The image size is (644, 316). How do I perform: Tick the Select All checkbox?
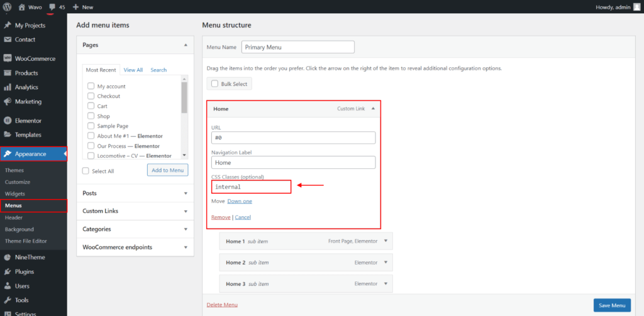(x=86, y=171)
